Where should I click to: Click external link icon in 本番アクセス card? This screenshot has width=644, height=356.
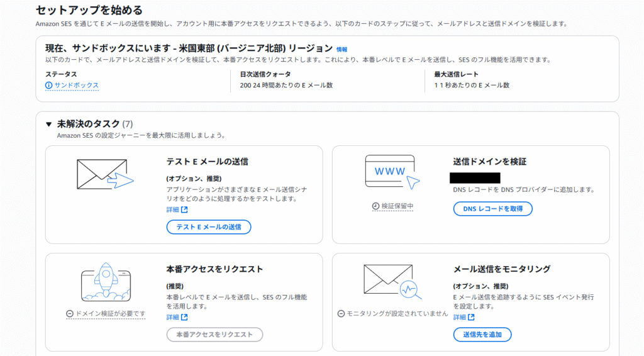pos(184,317)
